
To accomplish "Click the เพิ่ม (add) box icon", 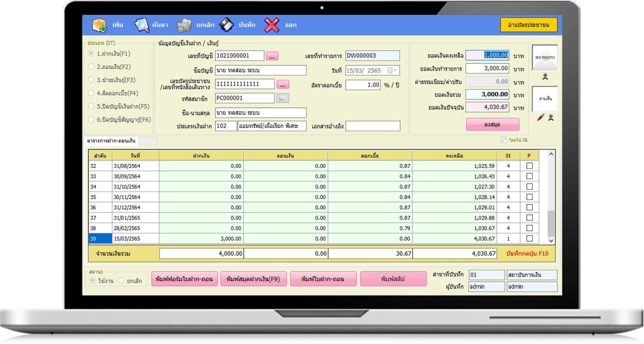I will (99, 25).
